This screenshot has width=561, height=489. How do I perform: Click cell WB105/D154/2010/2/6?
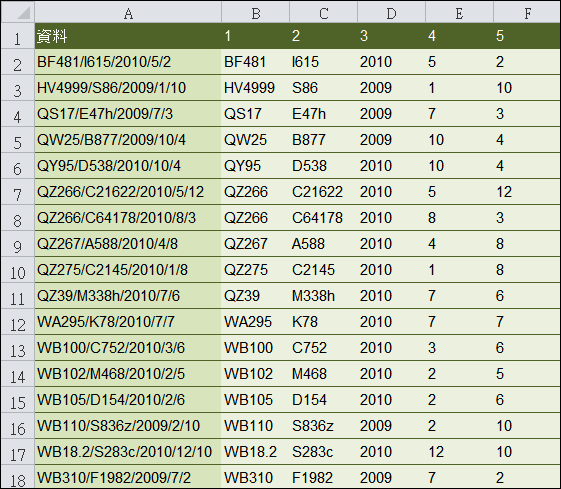[x=128, y=400]
